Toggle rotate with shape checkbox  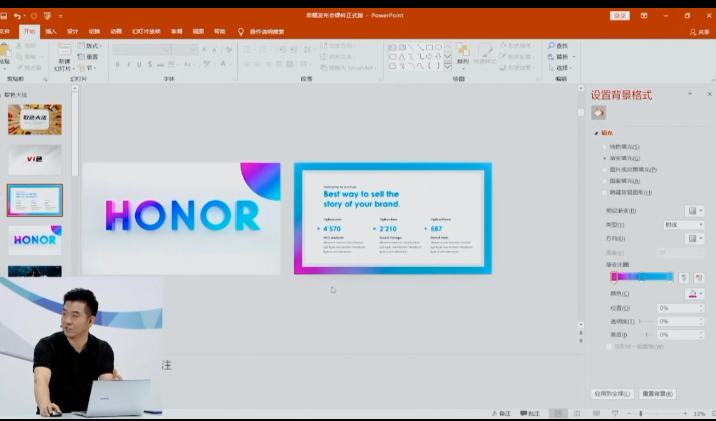tap(609, 347)
